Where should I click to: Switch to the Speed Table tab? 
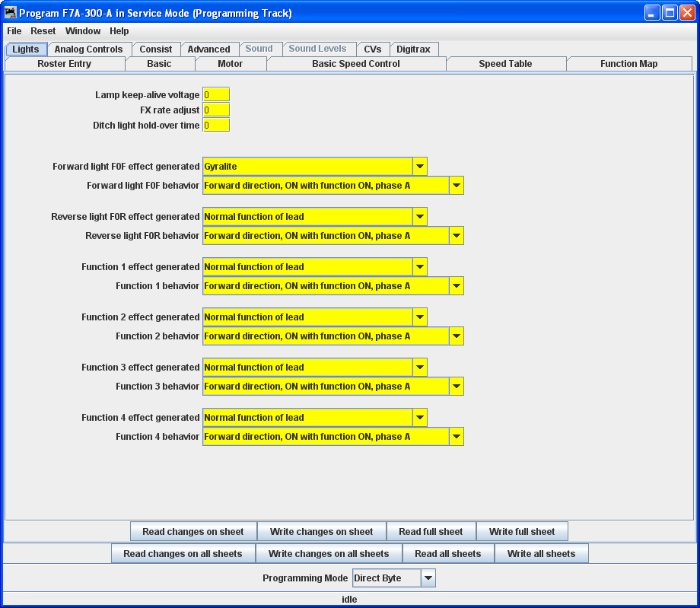(x=505, y=64)
